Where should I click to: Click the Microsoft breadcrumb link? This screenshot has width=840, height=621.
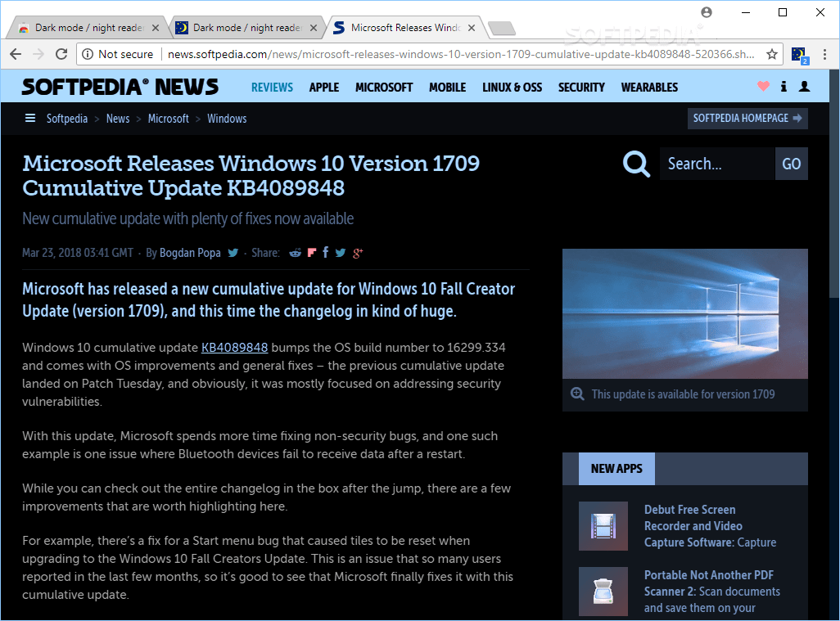168,119
